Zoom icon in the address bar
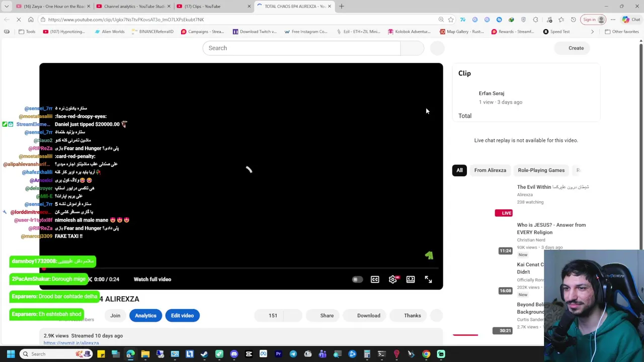The image size is (644, 362). tap(441, 20)
